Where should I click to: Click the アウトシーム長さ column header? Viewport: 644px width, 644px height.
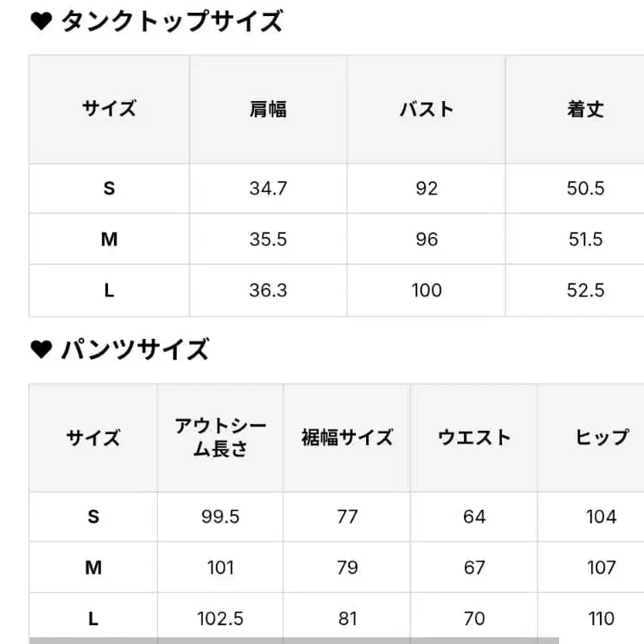(x=220, y=438)
